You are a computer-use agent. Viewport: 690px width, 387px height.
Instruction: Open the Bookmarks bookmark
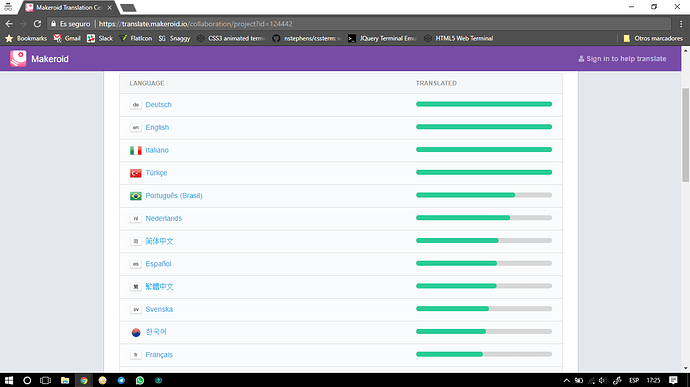point(26,38)
